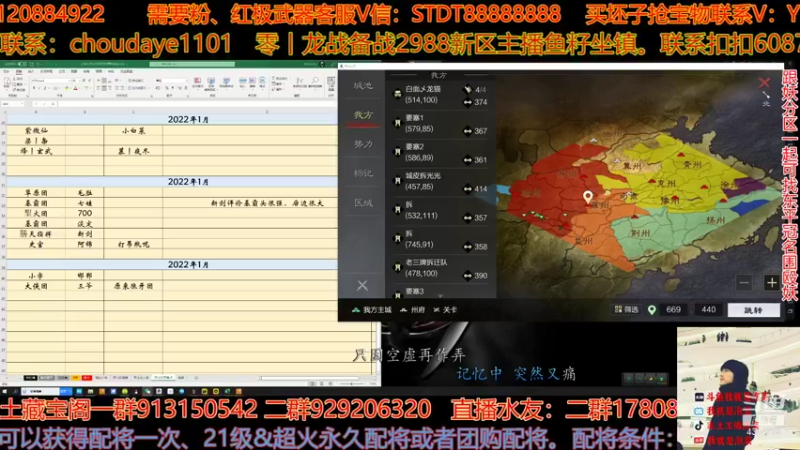Adjust the Excel zoom slider

click(x=351, y=383)
